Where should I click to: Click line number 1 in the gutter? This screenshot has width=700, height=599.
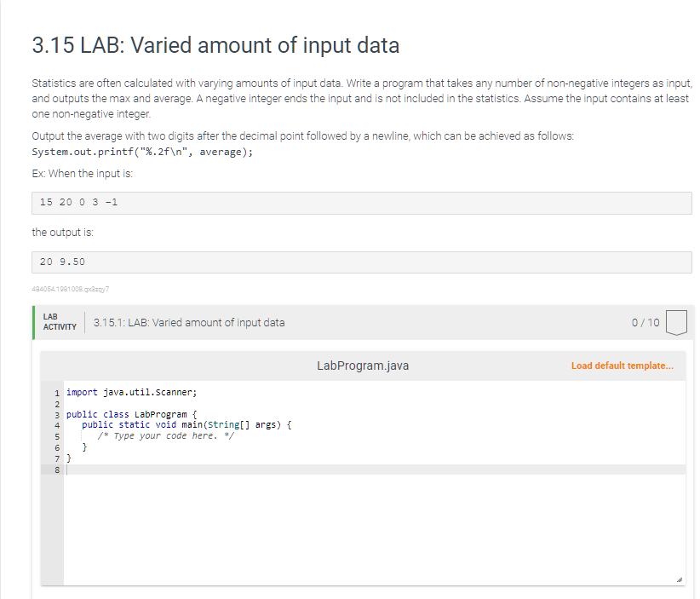(x=57, y=393)
